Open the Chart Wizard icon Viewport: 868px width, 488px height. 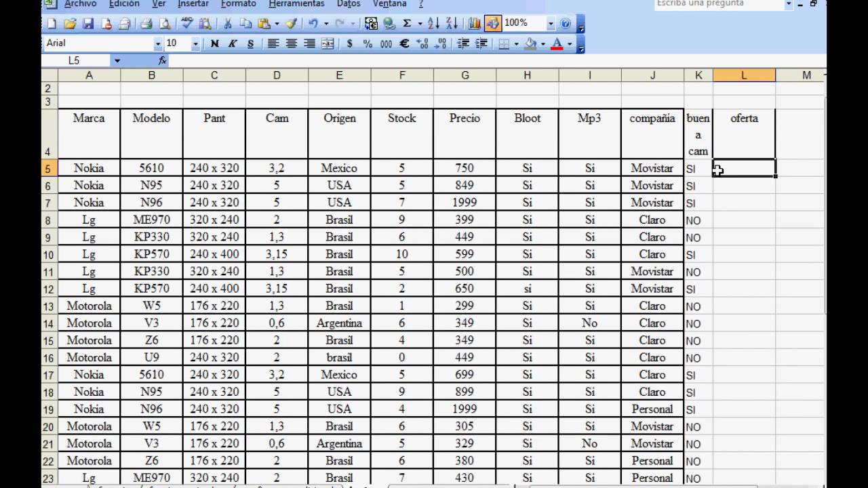(475, 24)
